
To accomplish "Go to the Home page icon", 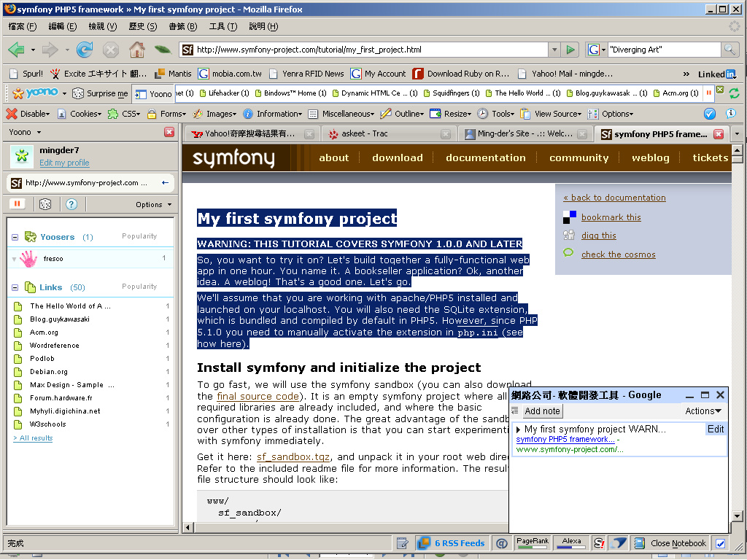I will pyautogui.click(x=137, y=50).
